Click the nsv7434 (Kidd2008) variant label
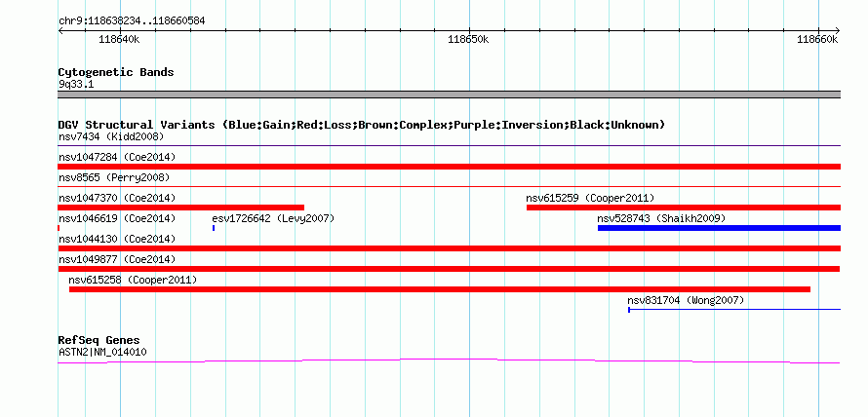Viewport: 868px width, 417px height. click(111, 136)
